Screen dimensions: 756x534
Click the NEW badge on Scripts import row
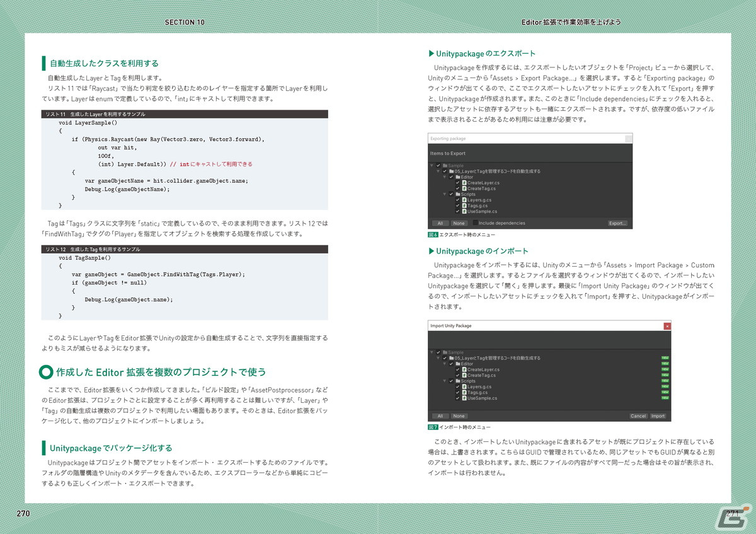pyautogui.click(x=665, y=381)
